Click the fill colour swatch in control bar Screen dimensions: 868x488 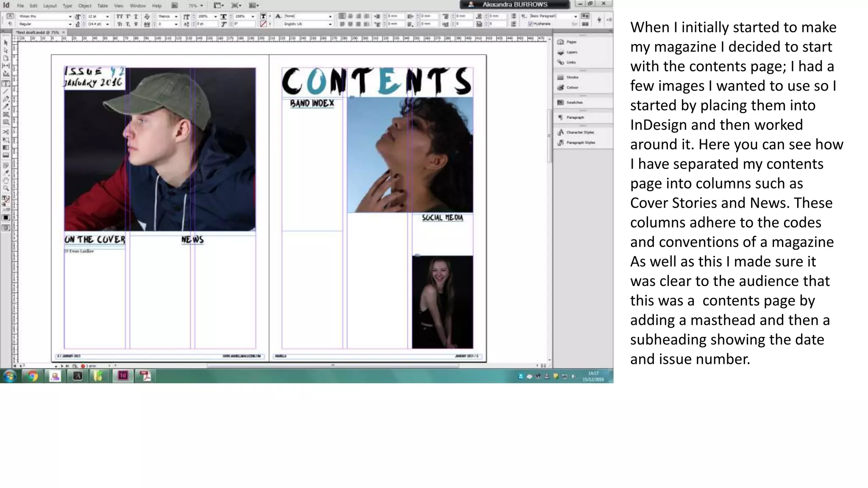click(x=263, y=17)
